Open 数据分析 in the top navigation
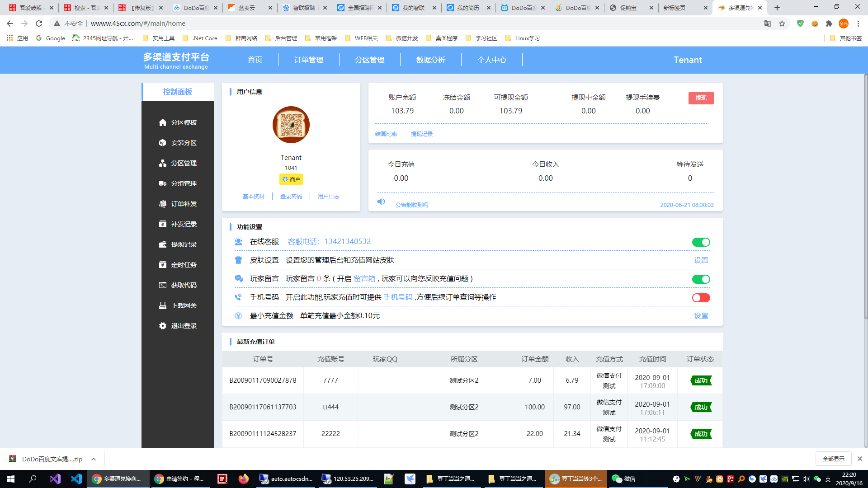The height and width of the screenshot is (488, 868). click(431, 60)
